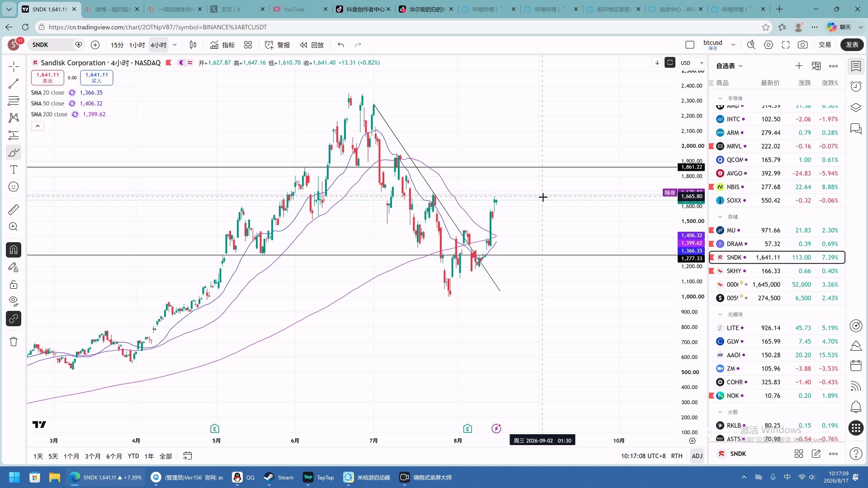Toggle the ADJ adjustment button
Viewport: 868px width, 488px height.
(697, 456)
